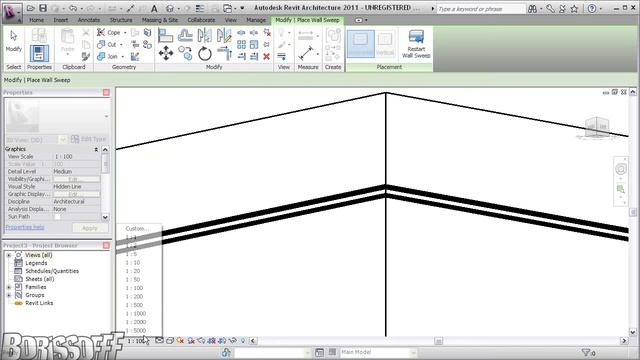Select the Modify arrow tool
640x360 pixels.
(13, 41)
